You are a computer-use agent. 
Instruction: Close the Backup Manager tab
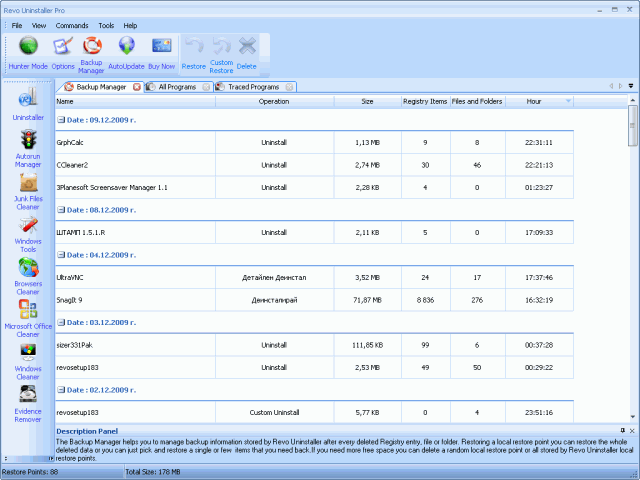(137, 87)
